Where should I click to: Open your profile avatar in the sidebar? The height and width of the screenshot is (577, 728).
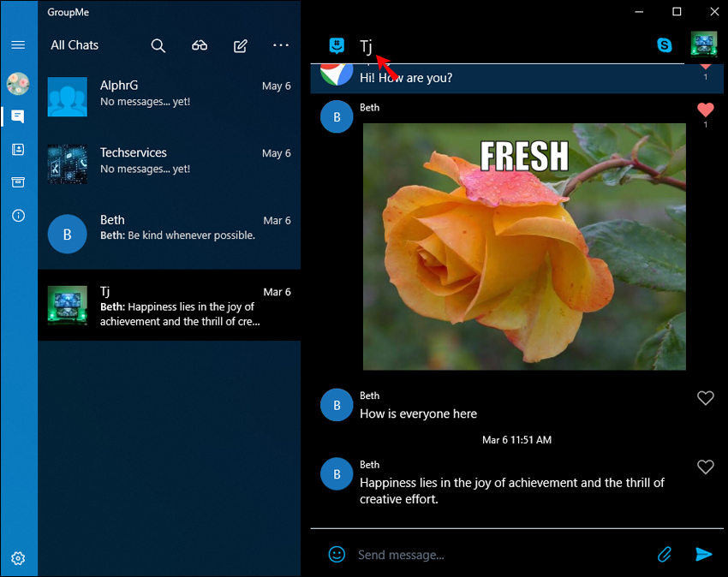click(x=18, y=84)
